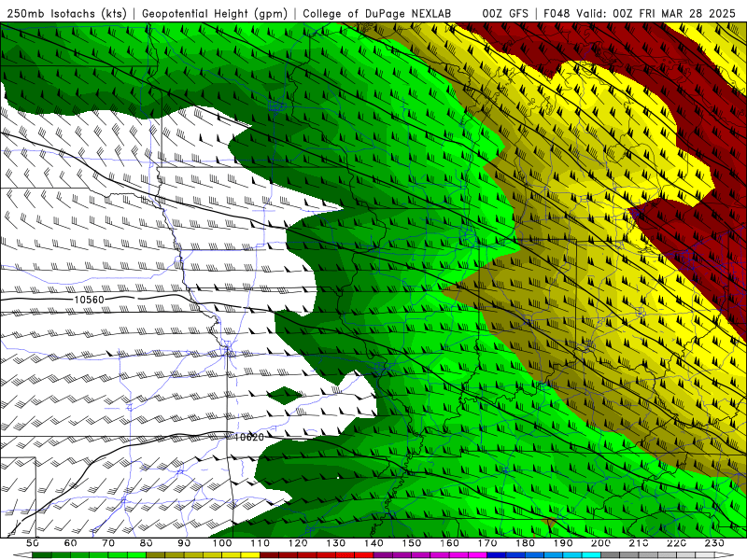Pick the cyan swatch just before 200
This screenshot has height=560, width=747.
(x=591, y=555)
